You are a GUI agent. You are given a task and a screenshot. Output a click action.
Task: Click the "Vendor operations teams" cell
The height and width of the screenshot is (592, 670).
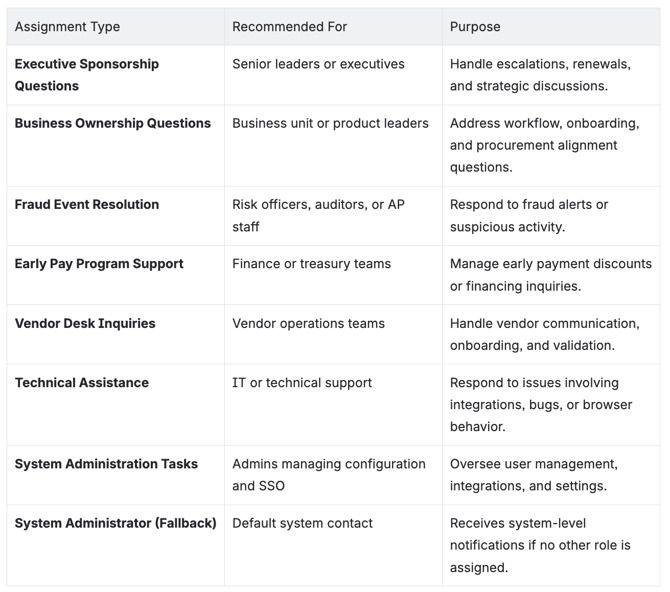point(308,324)
